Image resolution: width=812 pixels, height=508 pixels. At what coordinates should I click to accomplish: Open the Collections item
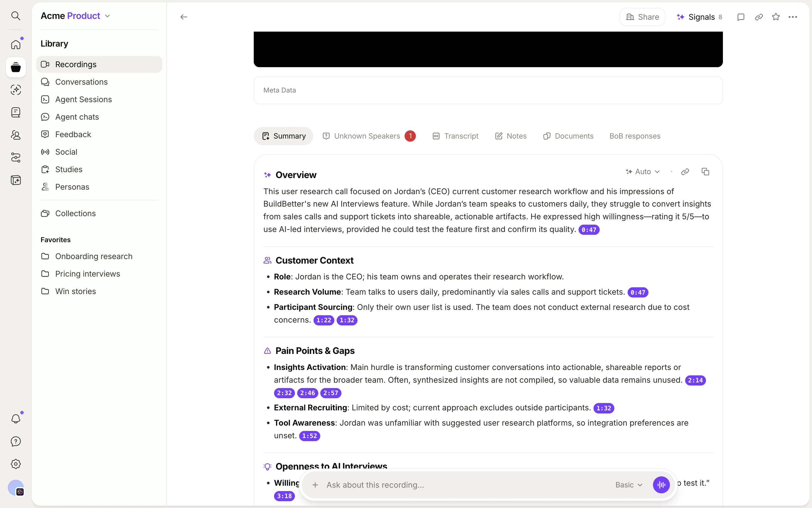[99, 213]
